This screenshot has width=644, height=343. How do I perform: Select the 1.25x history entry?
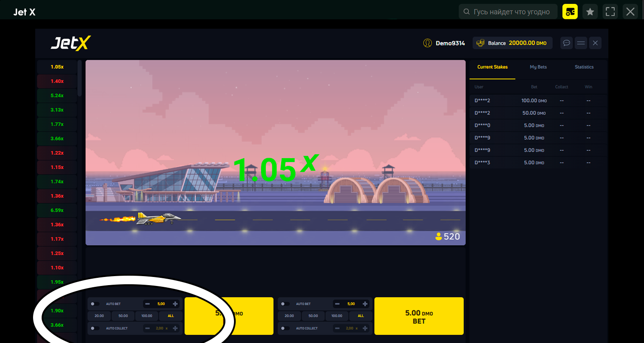coord(57,253)
